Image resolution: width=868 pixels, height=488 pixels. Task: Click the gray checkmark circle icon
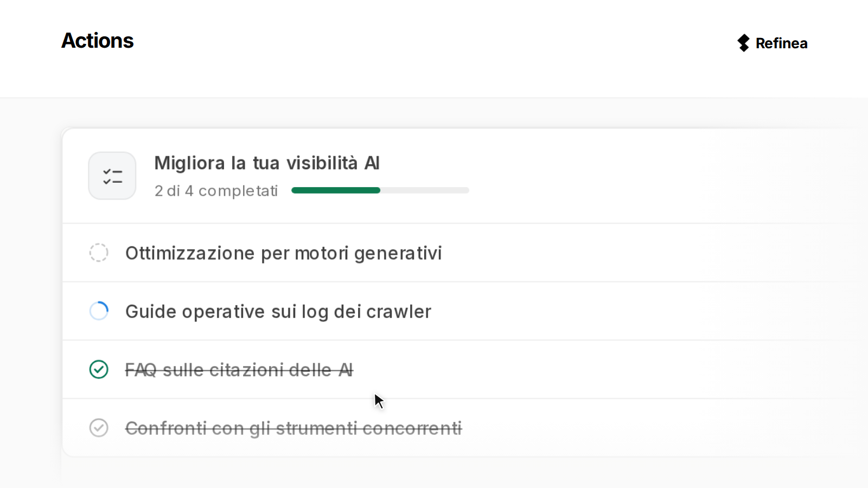tap(99, 428)
